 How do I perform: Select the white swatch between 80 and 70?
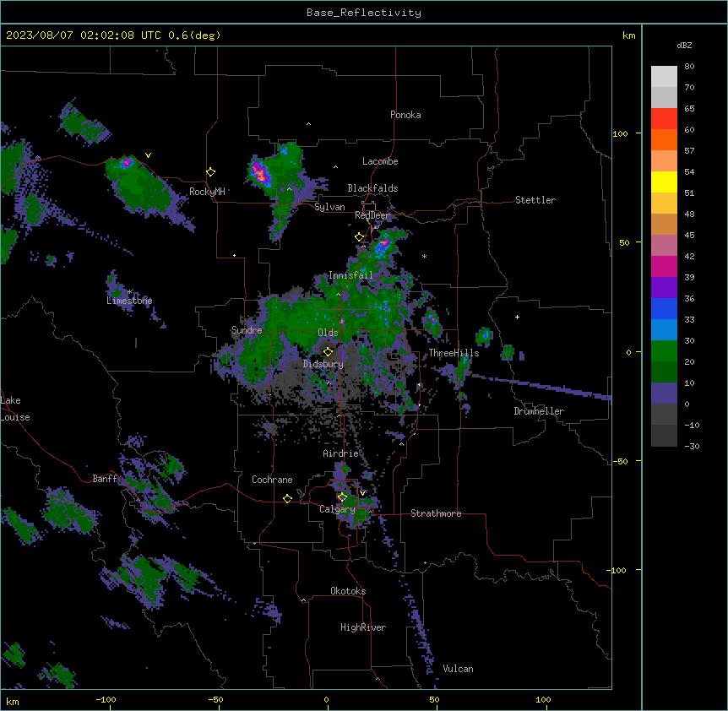[x=664, y=77]
